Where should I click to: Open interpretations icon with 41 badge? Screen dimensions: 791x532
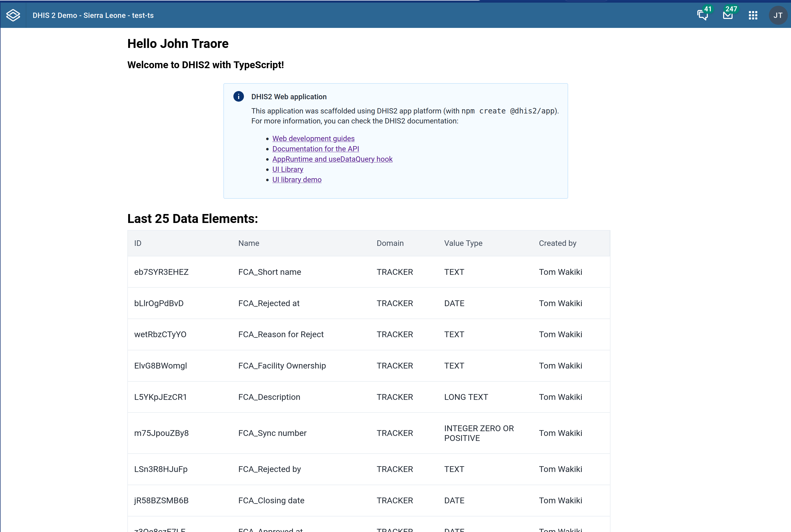[703, 15]
